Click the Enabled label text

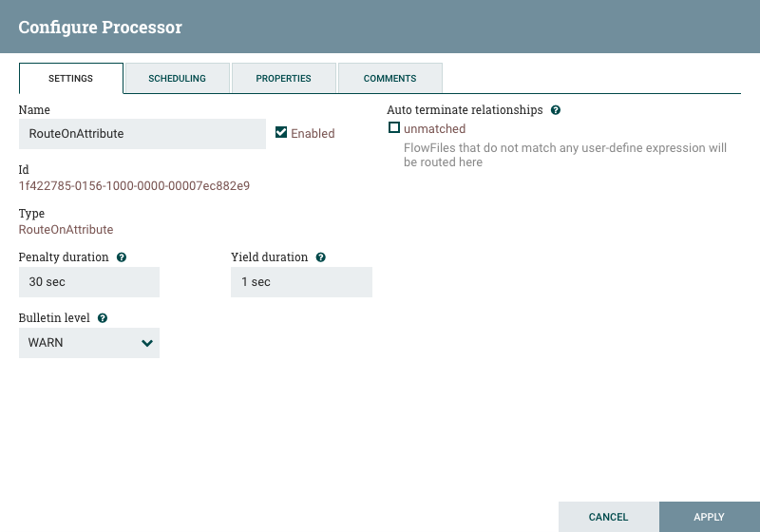pos(313,134)
